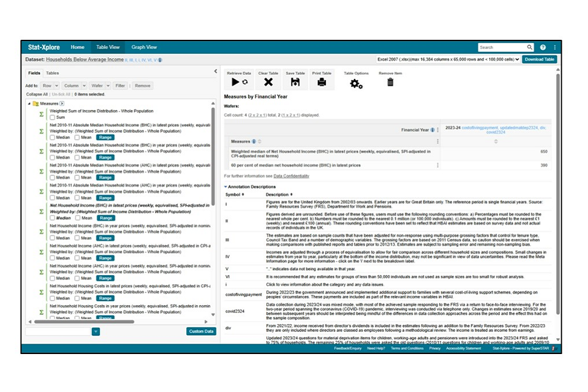
Task: Tick the Sum checkbox under Weighted Sum
Action: coord(53,117)
